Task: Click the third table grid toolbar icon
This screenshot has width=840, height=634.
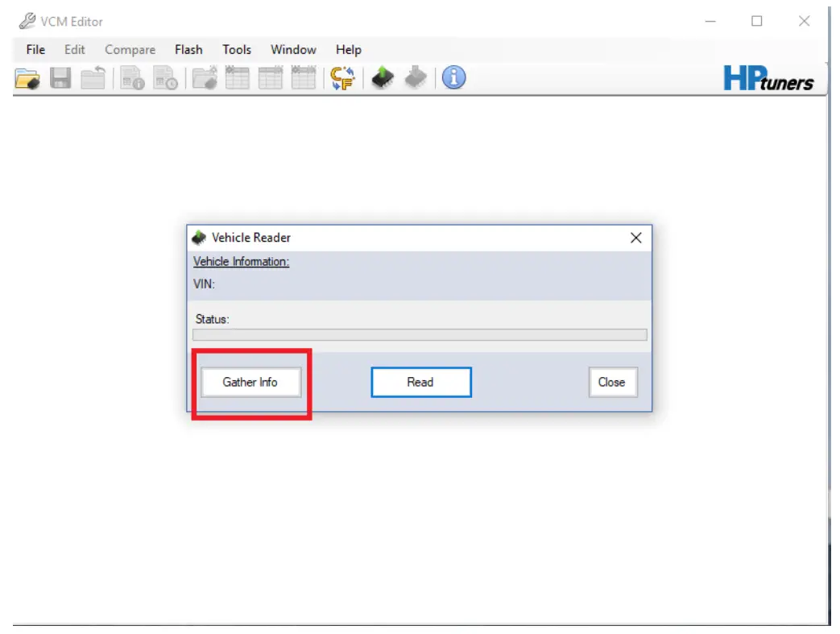Action: pyautogui.click(x=303, y=77)
